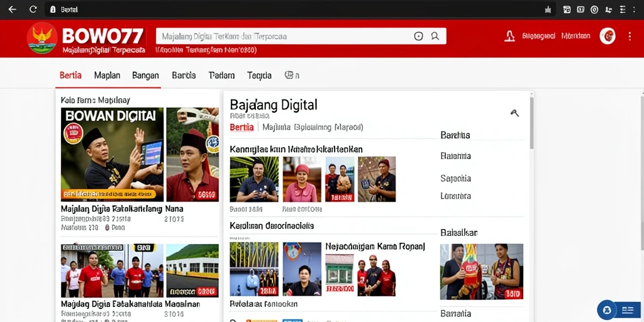
Task: Select the Bangan navigation tab
Action: [145, 75]
